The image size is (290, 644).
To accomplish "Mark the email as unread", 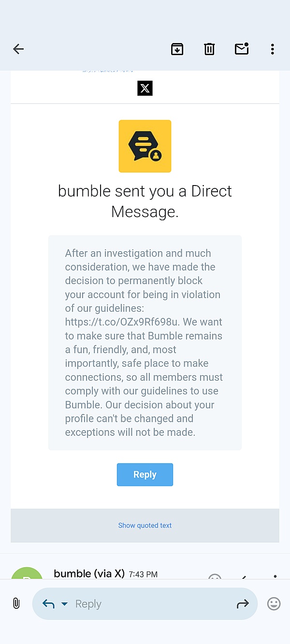I will 242,49.
